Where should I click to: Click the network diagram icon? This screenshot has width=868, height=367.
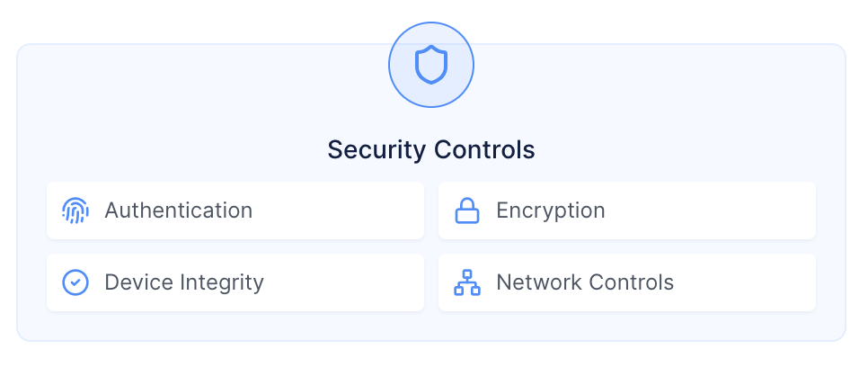click(466, 282)
